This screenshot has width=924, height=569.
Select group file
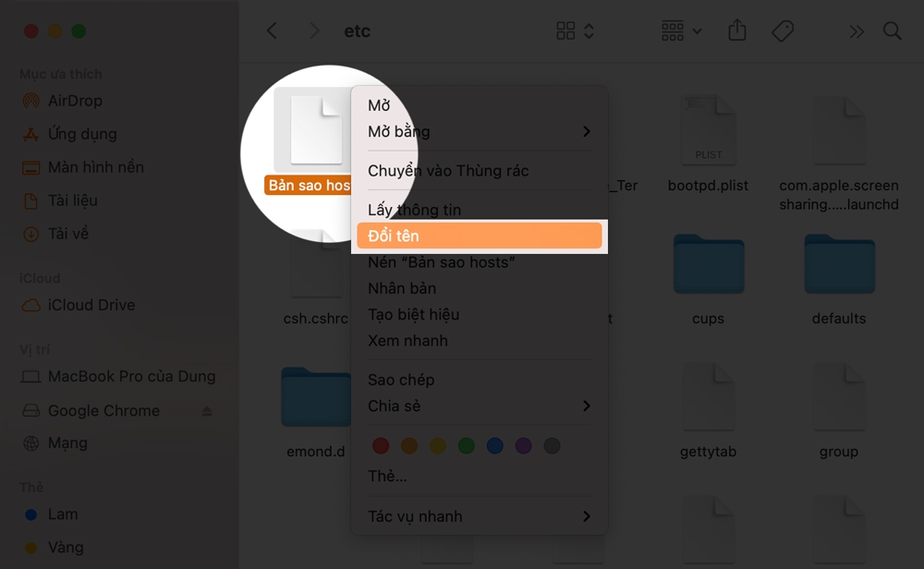click(x=839, y=411)
